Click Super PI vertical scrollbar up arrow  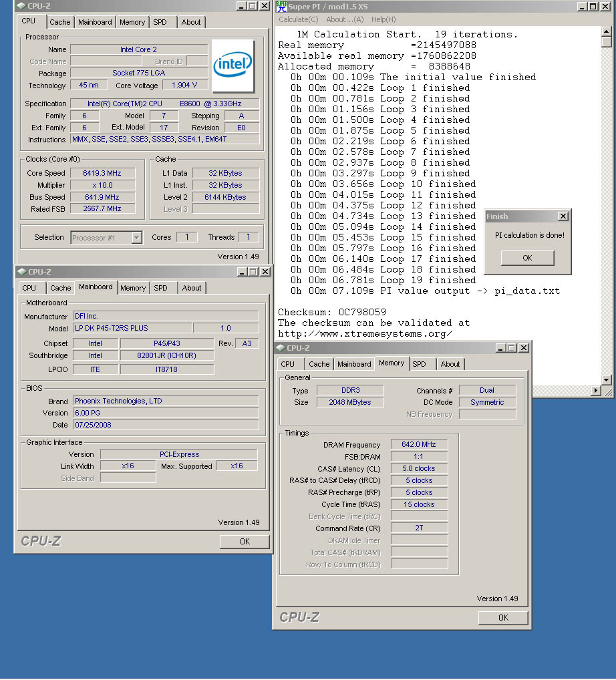[x=607, y=31]
